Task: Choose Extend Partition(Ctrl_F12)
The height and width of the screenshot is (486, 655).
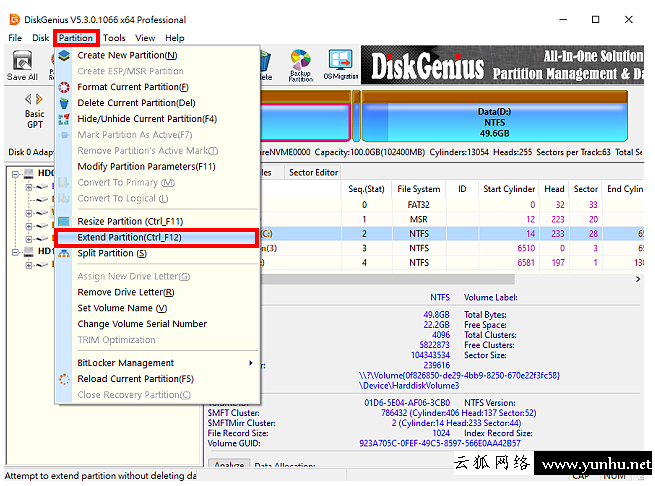Action: click(x=157, y=237)
